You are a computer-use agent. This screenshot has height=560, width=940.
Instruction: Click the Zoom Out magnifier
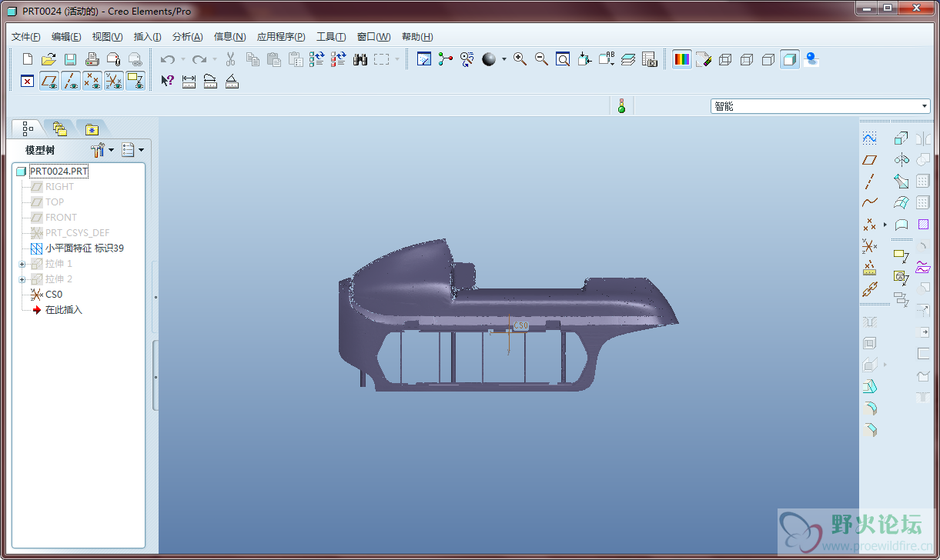(541, 59)
